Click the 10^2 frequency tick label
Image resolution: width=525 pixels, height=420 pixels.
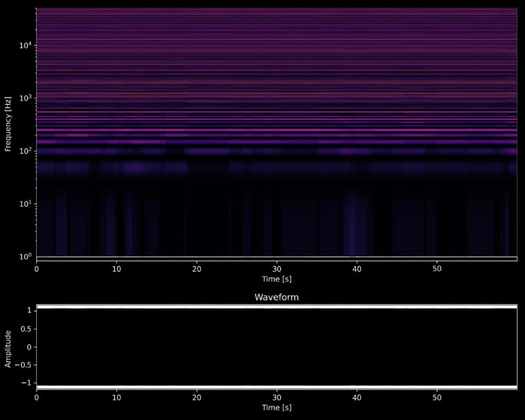click(25, 150)
